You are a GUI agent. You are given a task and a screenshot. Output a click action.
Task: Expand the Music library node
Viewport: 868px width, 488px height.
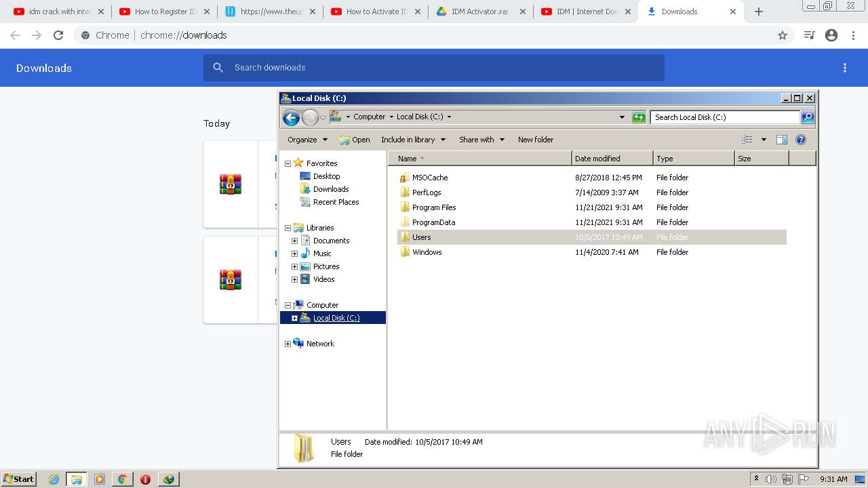click(294, 253)
